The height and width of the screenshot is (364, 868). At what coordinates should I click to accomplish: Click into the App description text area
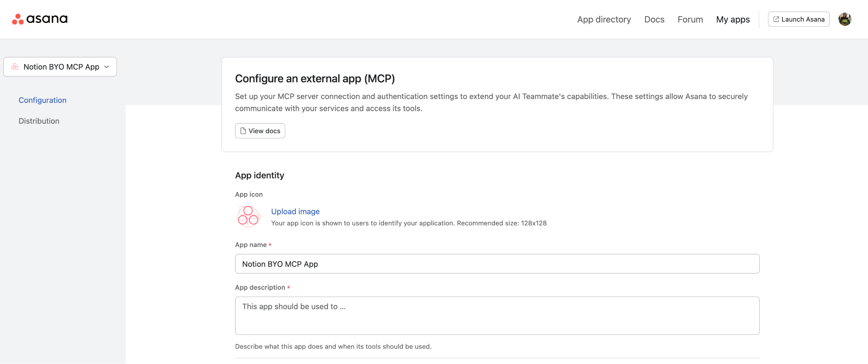497,316
